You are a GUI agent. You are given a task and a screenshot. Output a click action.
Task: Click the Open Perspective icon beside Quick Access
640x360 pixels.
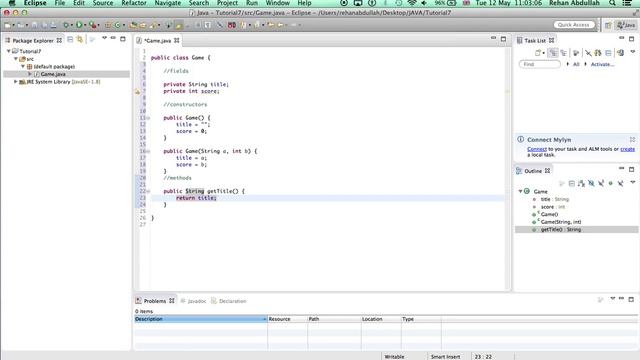(x=608, y=25)
